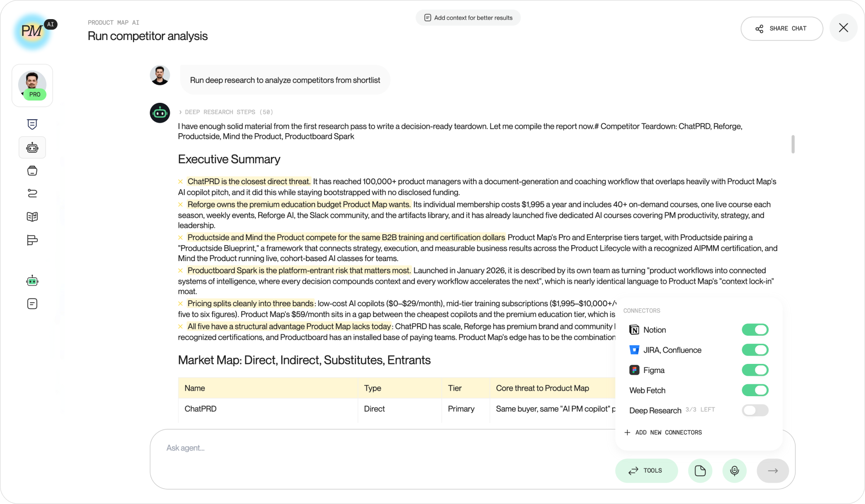Image resolution: width=865 pixels, height=504 pixels.
Task: Click Add context for better results
Action: coord(468,18)
